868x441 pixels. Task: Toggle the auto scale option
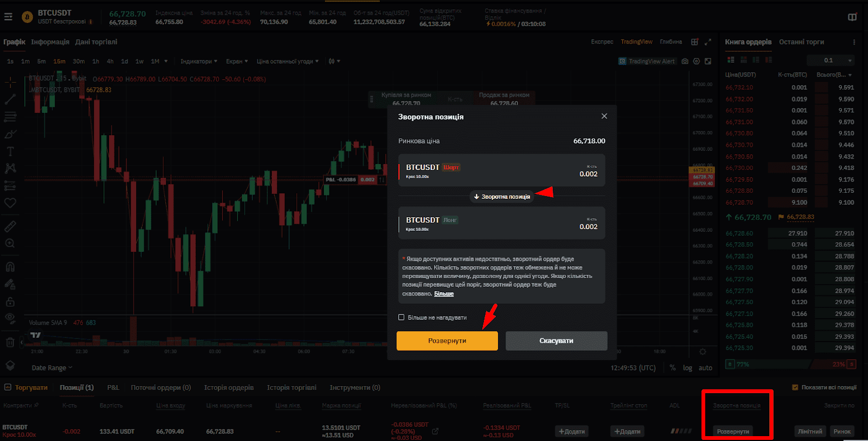click(705, 368)
